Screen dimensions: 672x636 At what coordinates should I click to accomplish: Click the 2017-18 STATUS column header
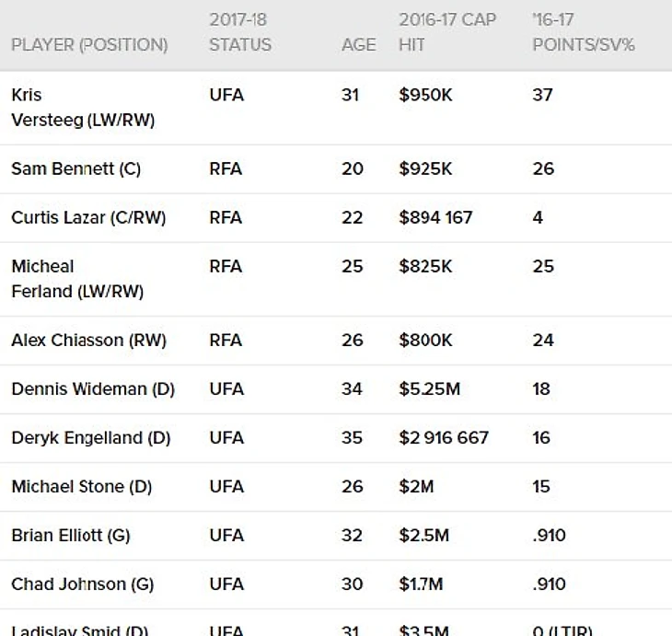(x=240, y=32)
